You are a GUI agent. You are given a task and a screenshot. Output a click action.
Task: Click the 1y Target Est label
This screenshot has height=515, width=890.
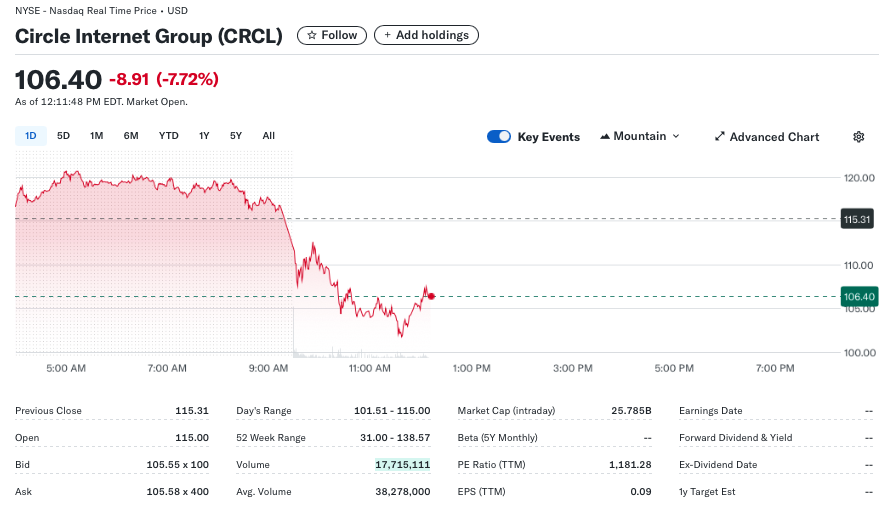point(707,492)
